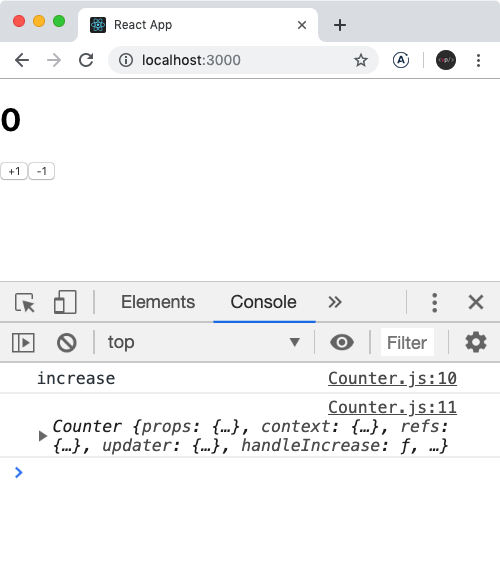View site information icon in address bar

click(x=126, y=60)
